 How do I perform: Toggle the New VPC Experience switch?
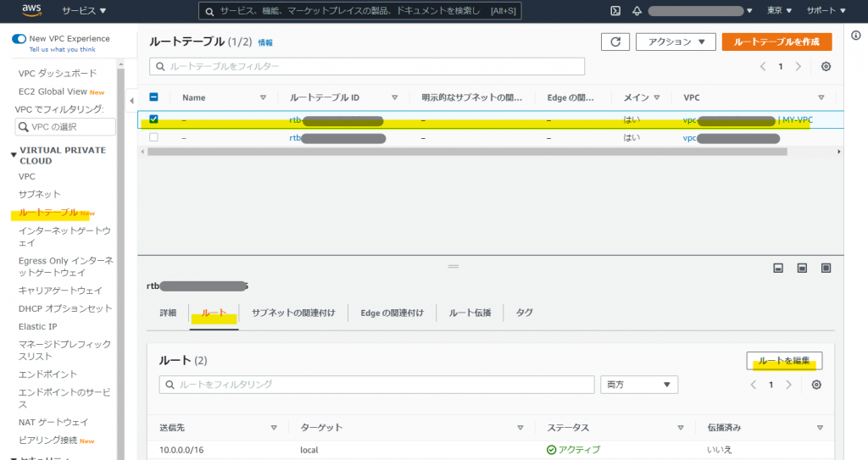[19, 39]
